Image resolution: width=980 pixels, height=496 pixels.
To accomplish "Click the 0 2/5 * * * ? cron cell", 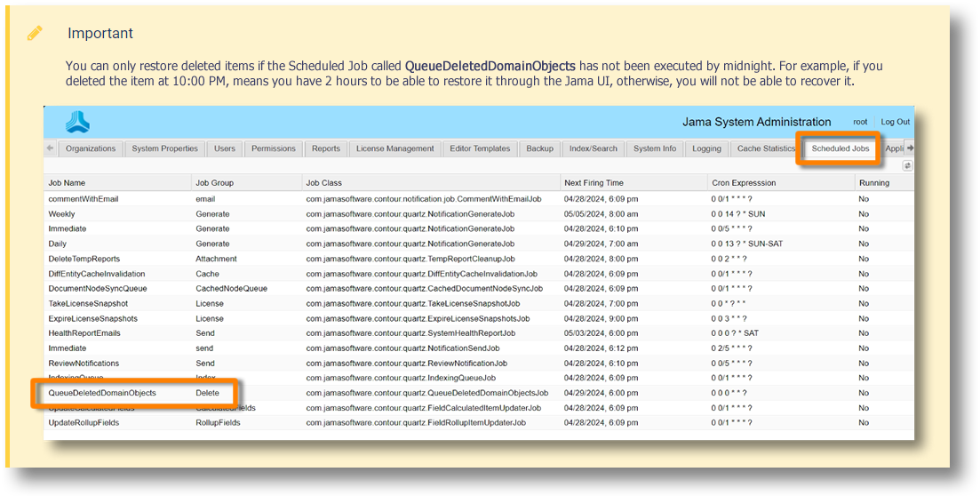I will coord(732,348).
